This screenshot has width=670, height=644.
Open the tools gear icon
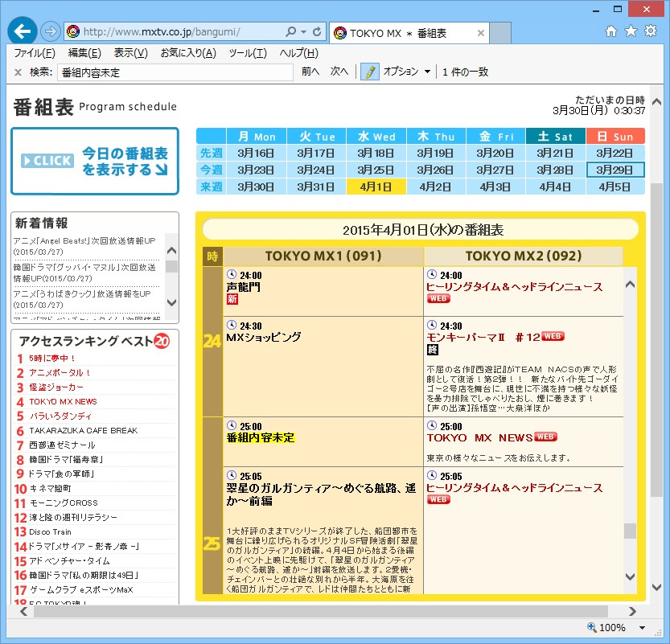[651, 31]
